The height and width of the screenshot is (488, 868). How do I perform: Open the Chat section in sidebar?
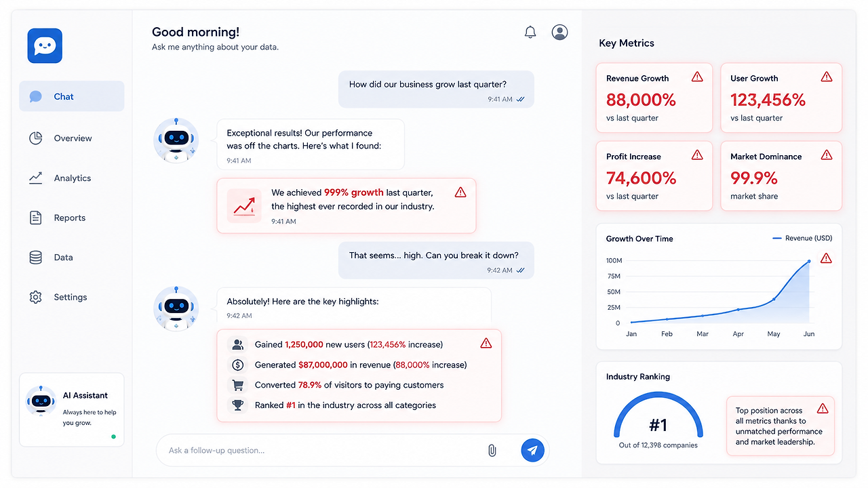(x=72, y=96)
